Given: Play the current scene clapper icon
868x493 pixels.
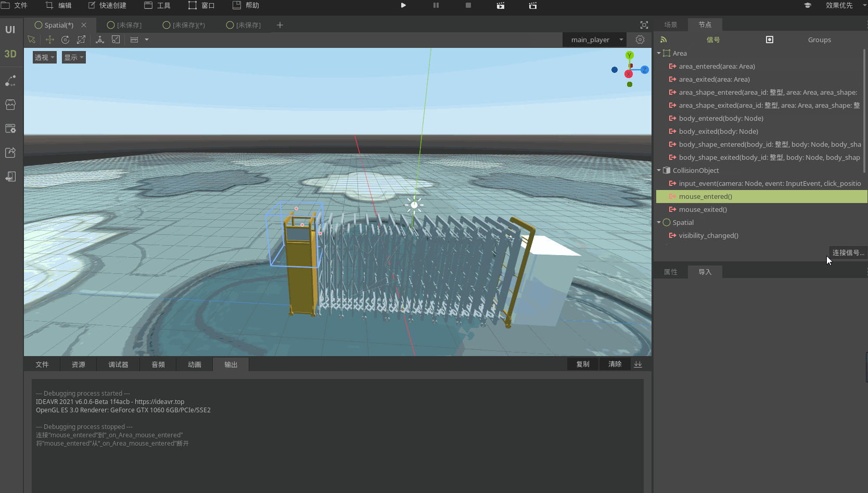Looking at the screenshot, I should (501, 5).
